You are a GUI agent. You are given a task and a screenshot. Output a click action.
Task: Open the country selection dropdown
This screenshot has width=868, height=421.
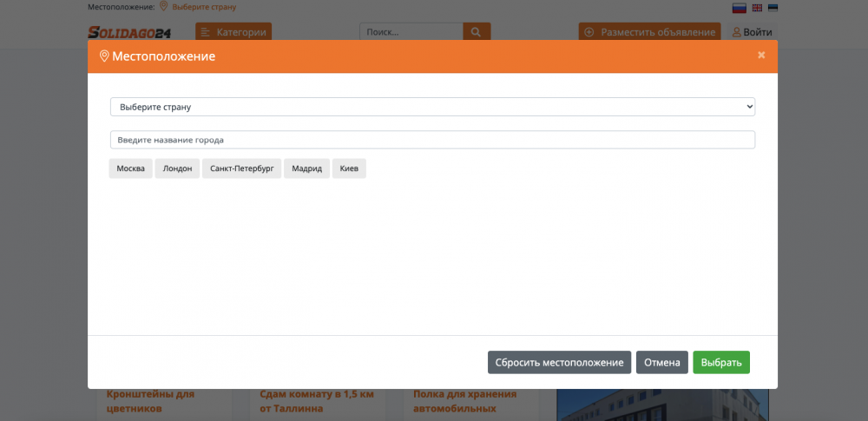point(432,107)
